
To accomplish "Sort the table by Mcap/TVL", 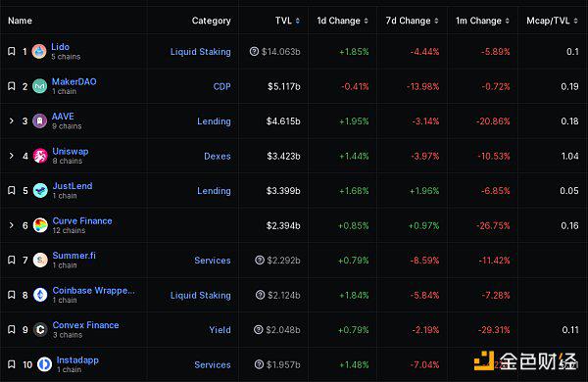I will coord(552,21).
